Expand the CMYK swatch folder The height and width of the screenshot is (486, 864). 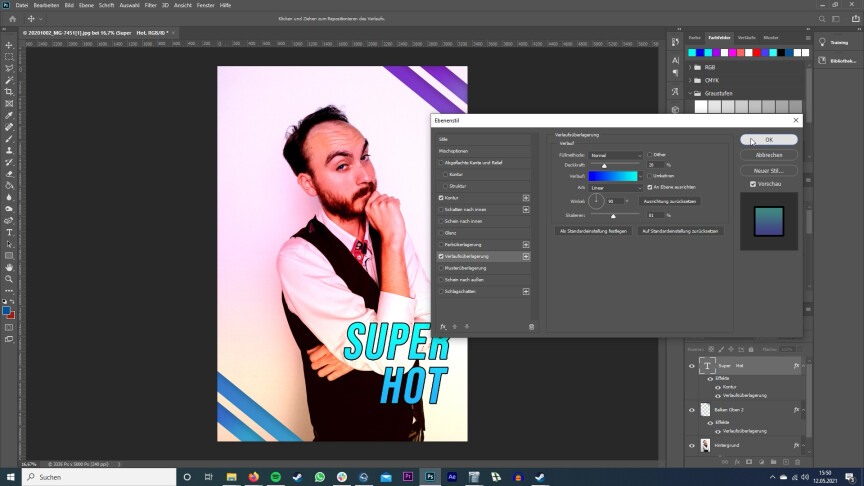pyautogui.click(x=690, y=80)
